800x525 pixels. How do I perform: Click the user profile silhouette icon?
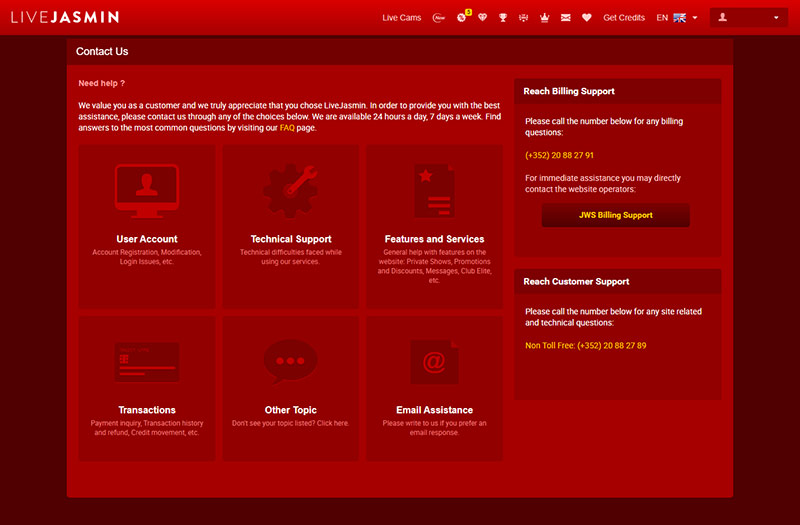[722, 17]
